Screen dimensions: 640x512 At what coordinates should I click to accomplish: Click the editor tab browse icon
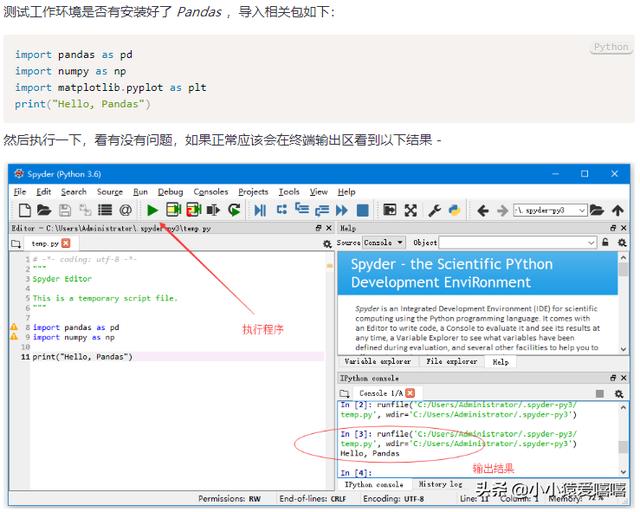tap(16, 244)
